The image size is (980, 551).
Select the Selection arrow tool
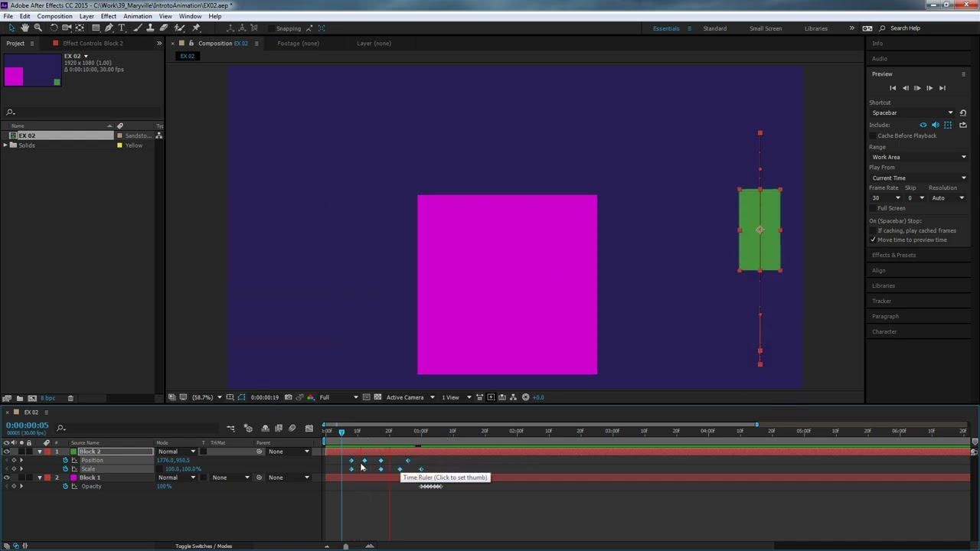point(11,28)
